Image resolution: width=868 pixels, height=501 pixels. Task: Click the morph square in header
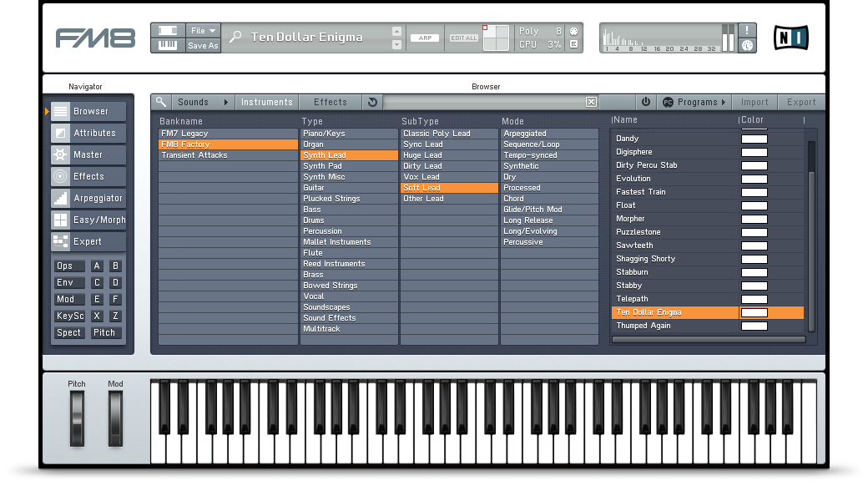tap(496, 38)
